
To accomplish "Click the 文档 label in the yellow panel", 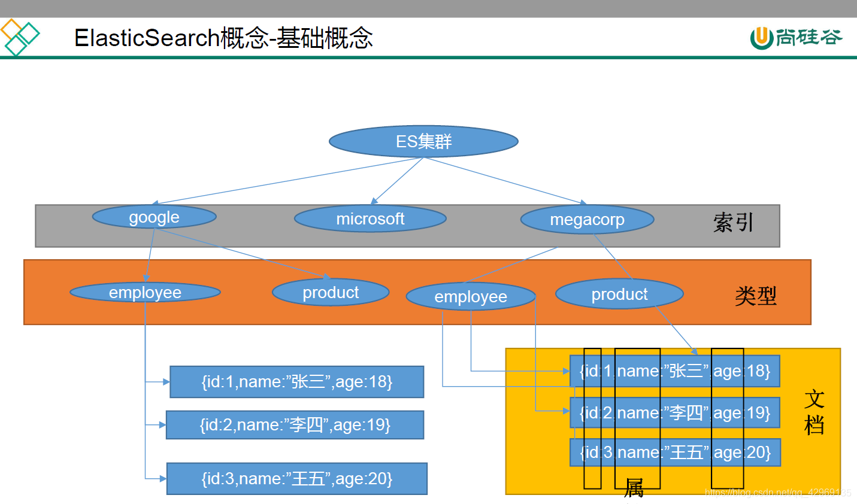I will click(x=814, y=412).
